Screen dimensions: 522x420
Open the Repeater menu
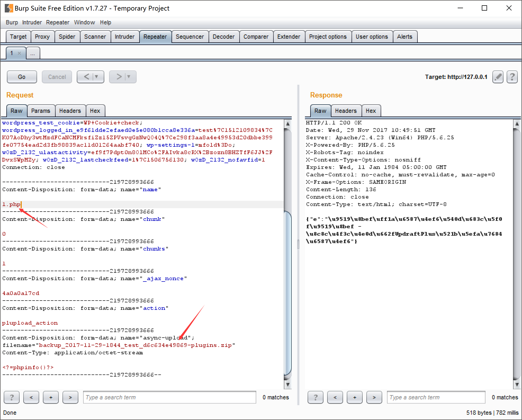(x=58, y=23)
